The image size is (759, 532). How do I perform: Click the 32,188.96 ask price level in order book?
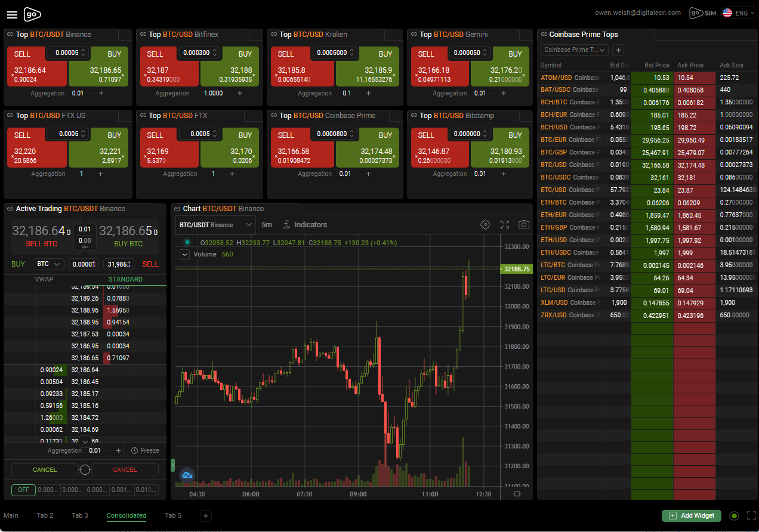point(85,310)
